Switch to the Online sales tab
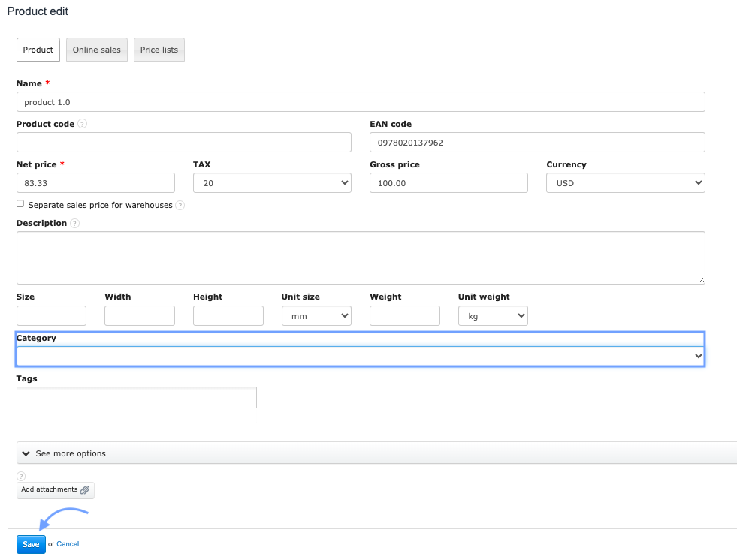Screen dimensions: 737x560 coord(97,50)
